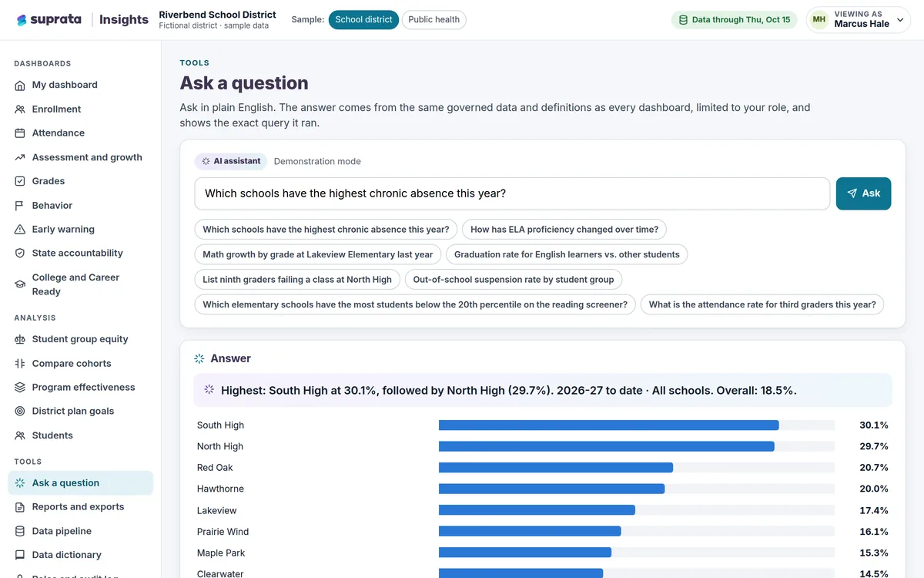Click the College and Career Ready cap icon

[x=20, y=284]
